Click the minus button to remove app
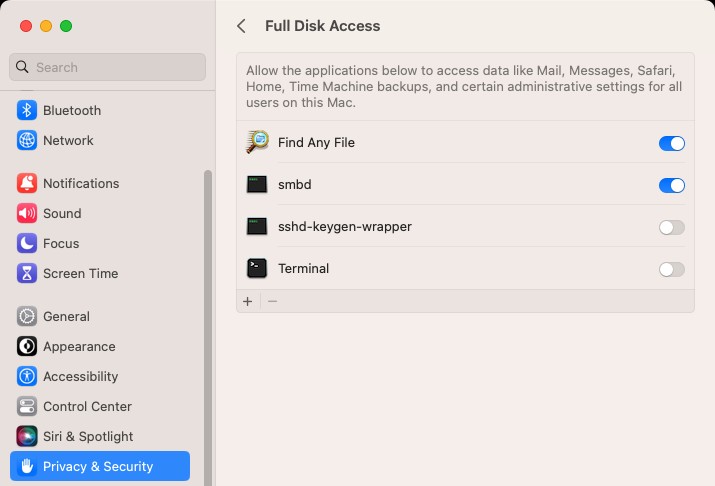The height and width of the screenshot is (486, 715). point(272,301)
